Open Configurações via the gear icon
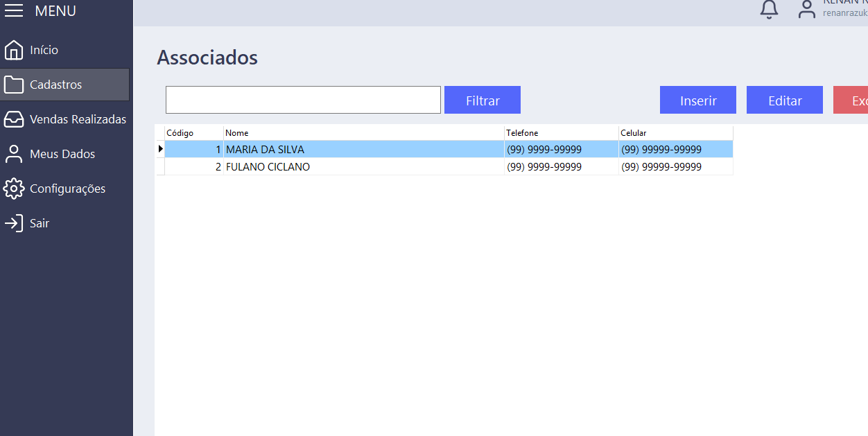Viewport: 868px width, 436px height. (14, 189)
